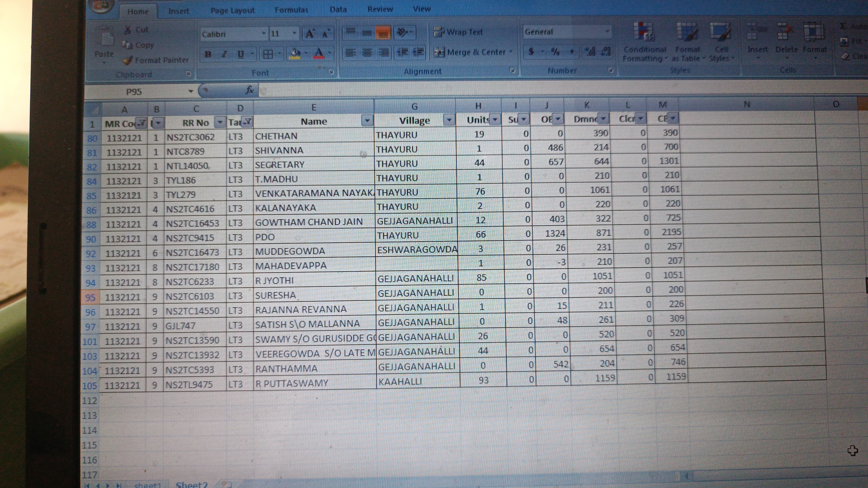Open Merge & Center dropdown arrow

(x=510, y=52)
